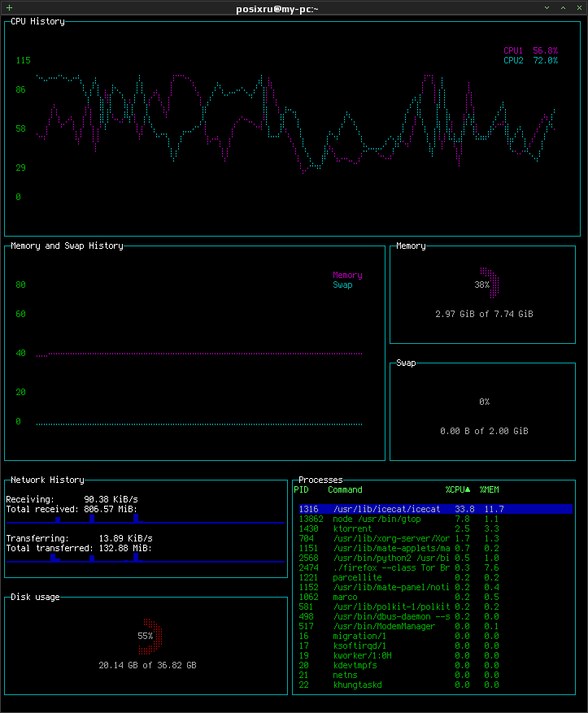Viewport: 588px width, 713px height.
Task: Select the polkit process row 581
Action: pos(435,606)
